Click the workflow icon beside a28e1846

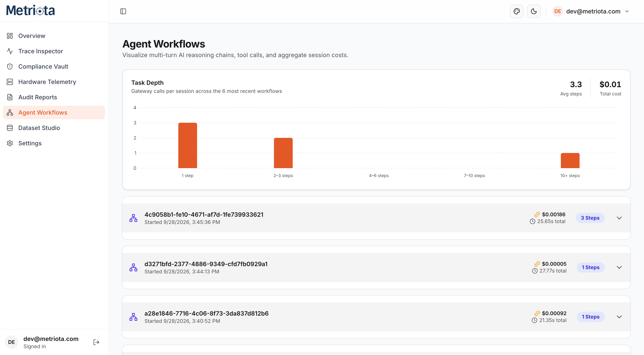pos(133,317)
